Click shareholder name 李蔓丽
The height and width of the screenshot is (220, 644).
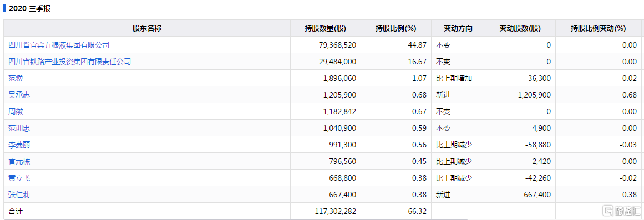[19, 145]
